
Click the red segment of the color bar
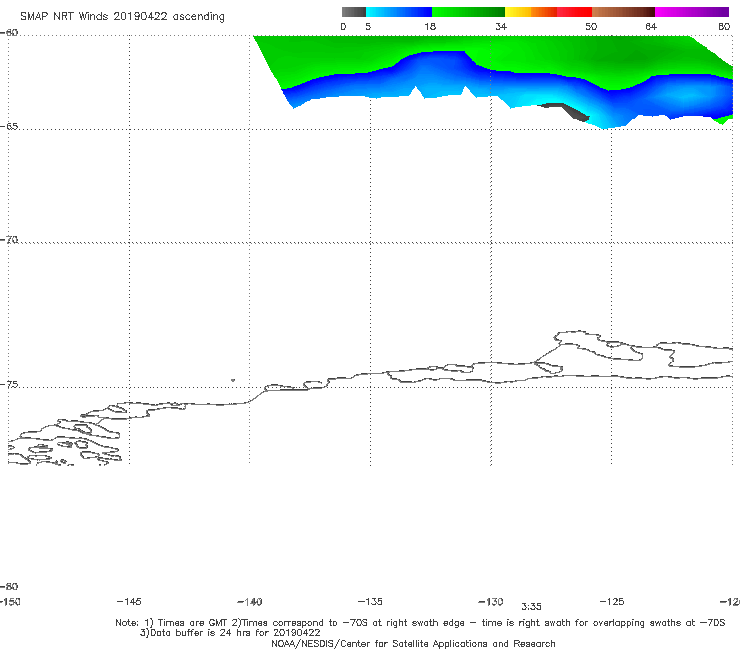click(x=574, y=12)
